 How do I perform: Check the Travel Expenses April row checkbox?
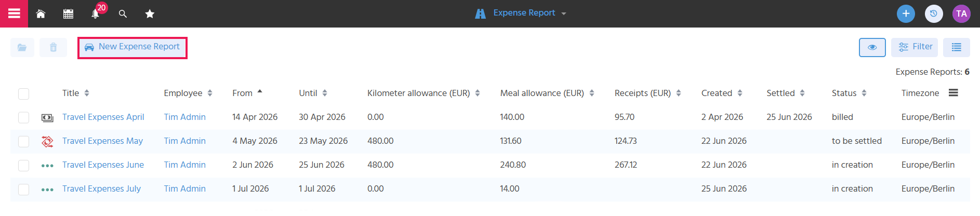(23, 118)
